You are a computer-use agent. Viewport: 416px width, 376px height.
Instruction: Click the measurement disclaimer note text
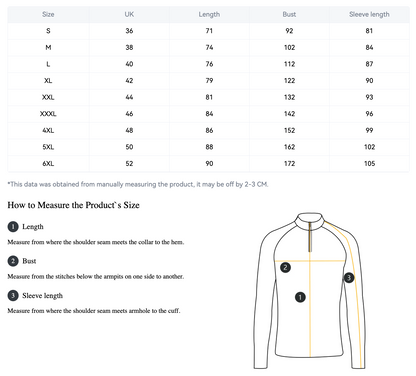[138, 184]
